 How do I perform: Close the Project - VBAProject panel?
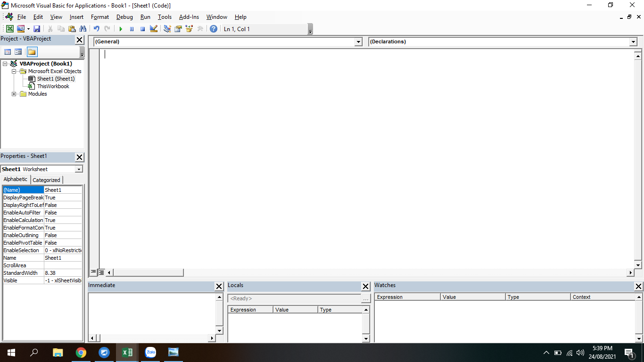point(79,40)
